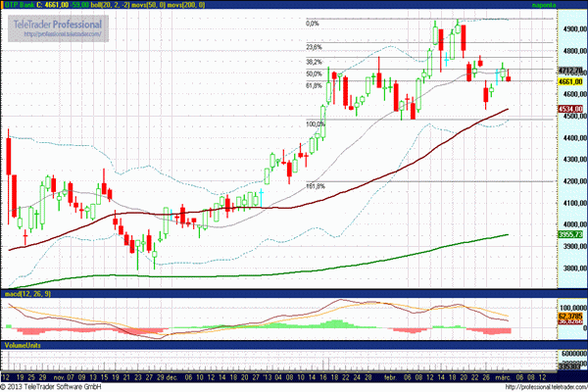Screen dimensions: 588x392
Task: Click the 0,0% Fibonacci level label
Action: coord(313,24)
